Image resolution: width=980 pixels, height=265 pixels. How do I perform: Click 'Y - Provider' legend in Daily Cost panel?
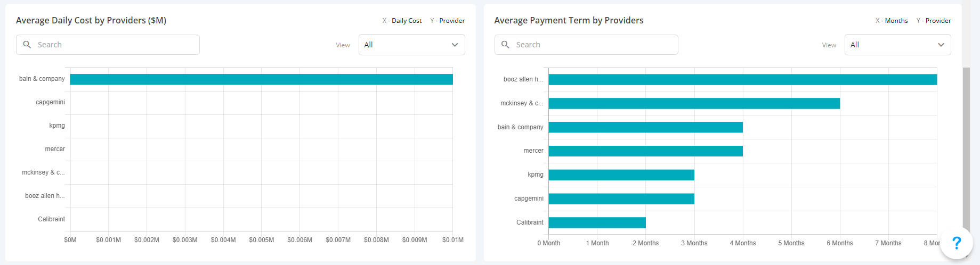[x=448, y=21]
